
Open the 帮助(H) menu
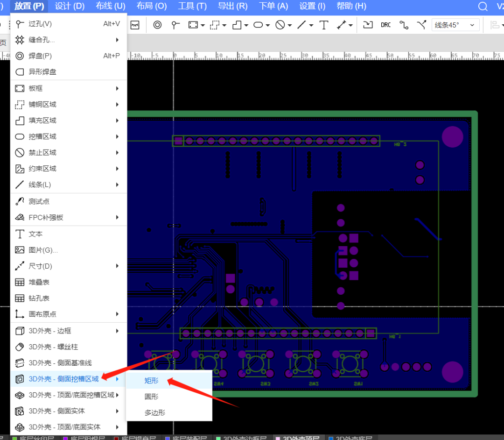click(351, 6)
